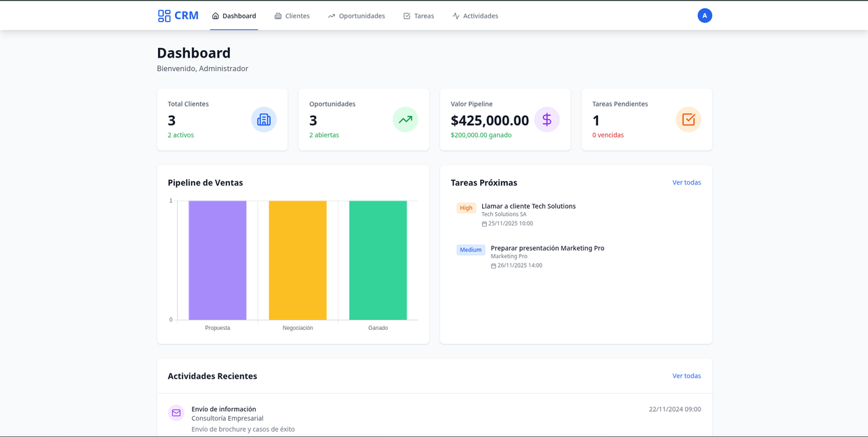Click 'Bienvenido, Administrador' text
868x437 pixels.
pos(203,68)
